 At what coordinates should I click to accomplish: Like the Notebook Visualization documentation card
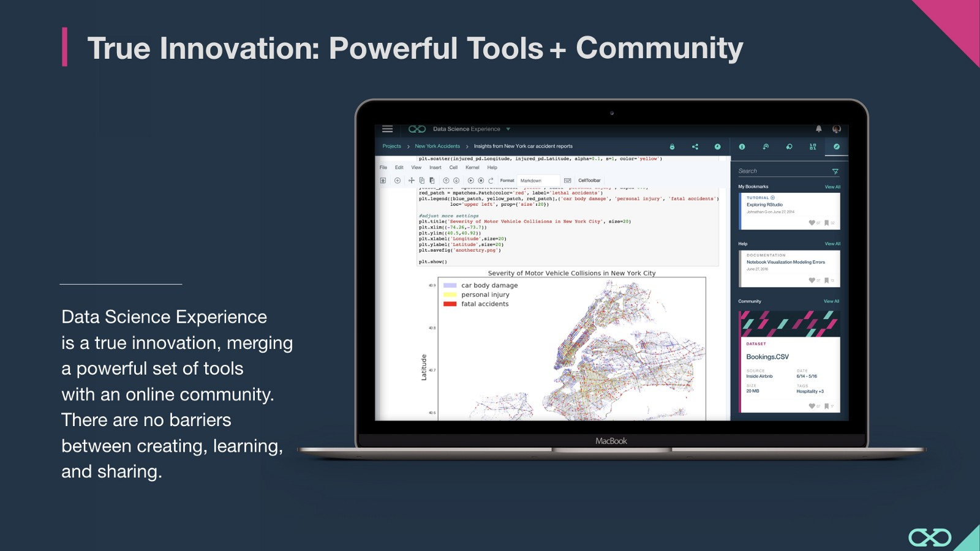[x=812, y=280]
